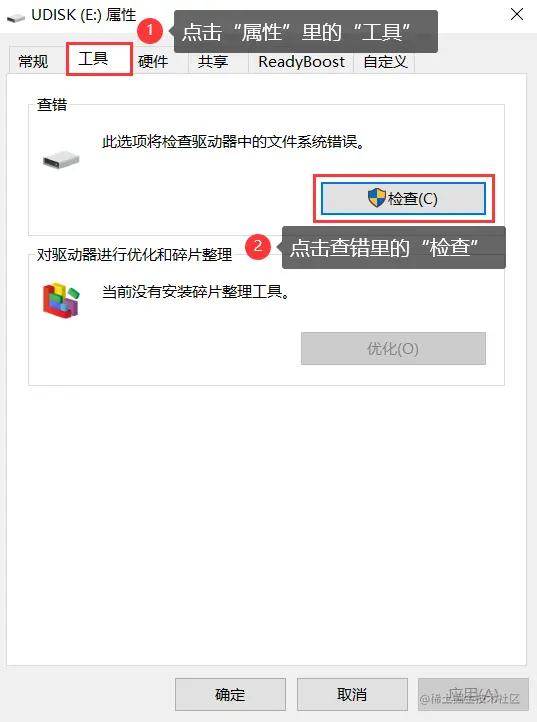Screen dimensions: 537x722
Task: Confirm with the 确定 button
Action: 230,694
